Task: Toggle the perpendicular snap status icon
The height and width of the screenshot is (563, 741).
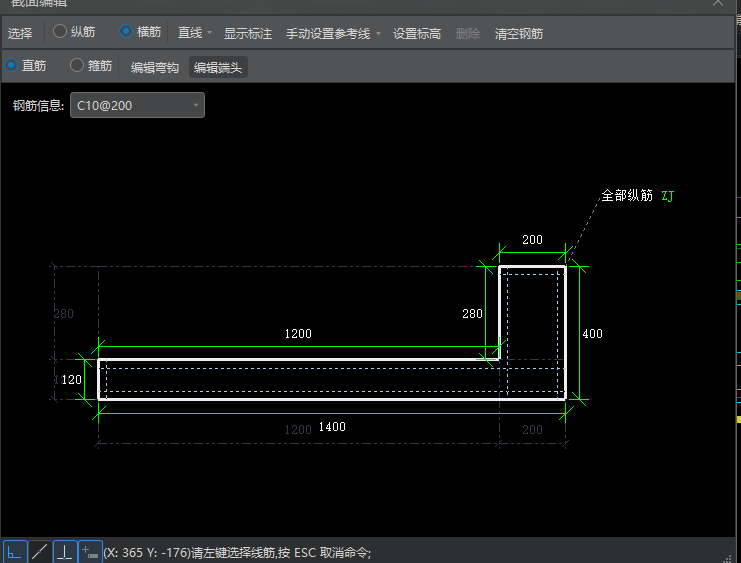Action: pos(65,551)
